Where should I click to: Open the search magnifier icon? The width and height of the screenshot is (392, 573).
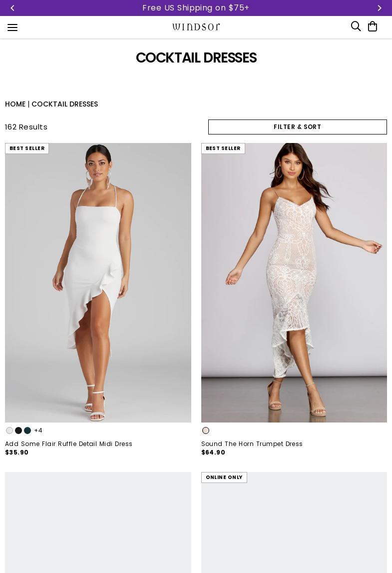click(x=356, y=26)
